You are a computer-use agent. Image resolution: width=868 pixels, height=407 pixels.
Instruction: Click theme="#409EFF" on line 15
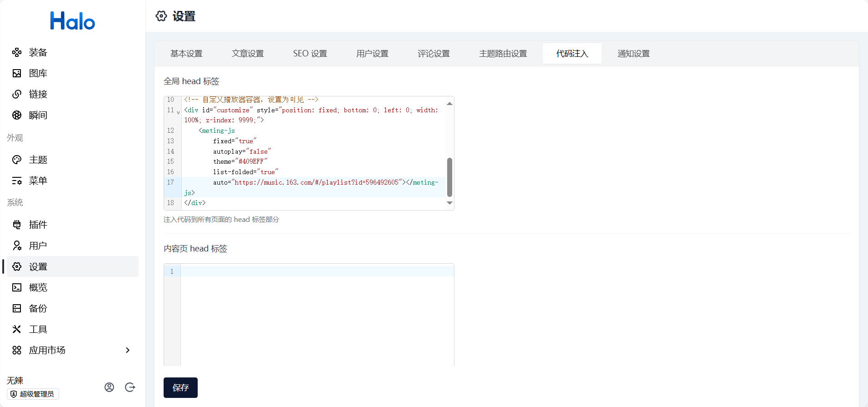coord(240,161)
